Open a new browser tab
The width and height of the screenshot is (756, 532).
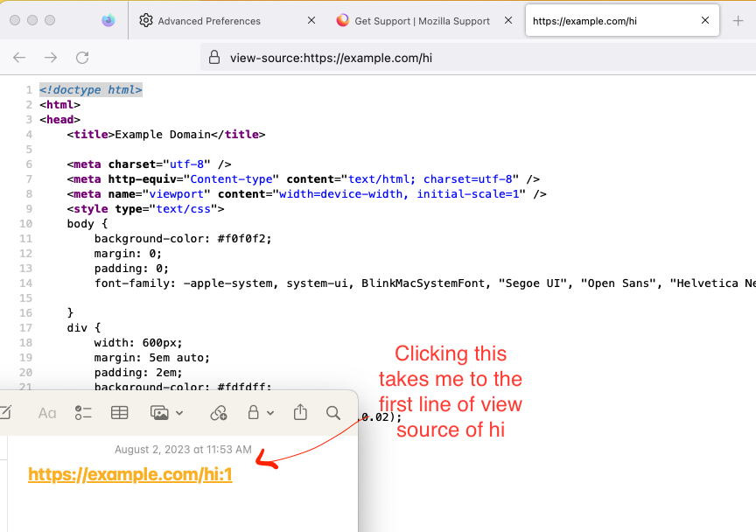(738, 21)
